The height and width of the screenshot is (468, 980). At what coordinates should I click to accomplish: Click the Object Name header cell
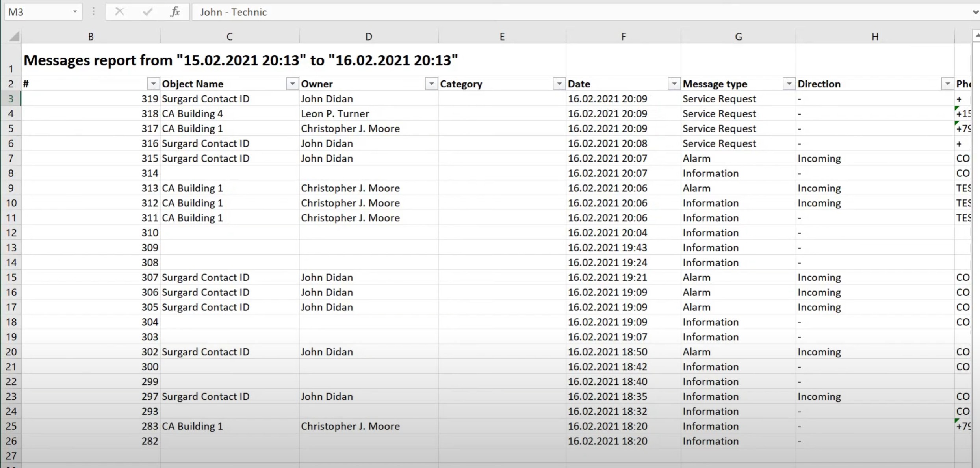pos(230,84)
